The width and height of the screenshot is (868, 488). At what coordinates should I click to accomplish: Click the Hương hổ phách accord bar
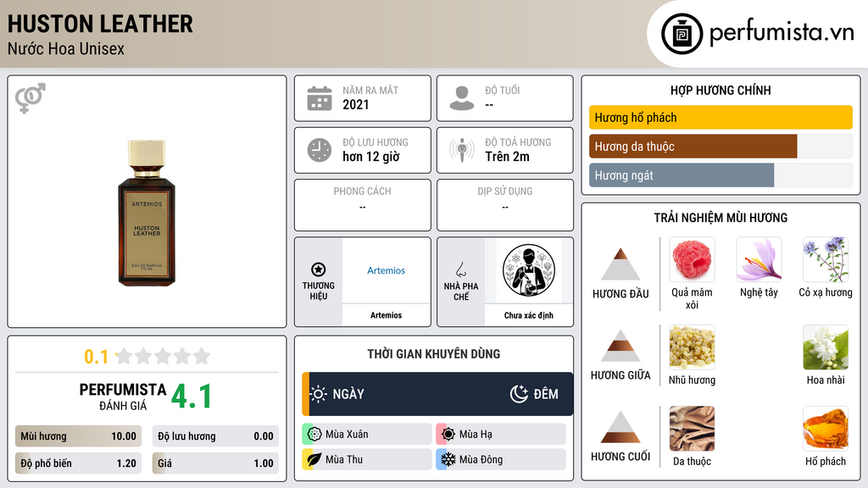coord(721,117)
